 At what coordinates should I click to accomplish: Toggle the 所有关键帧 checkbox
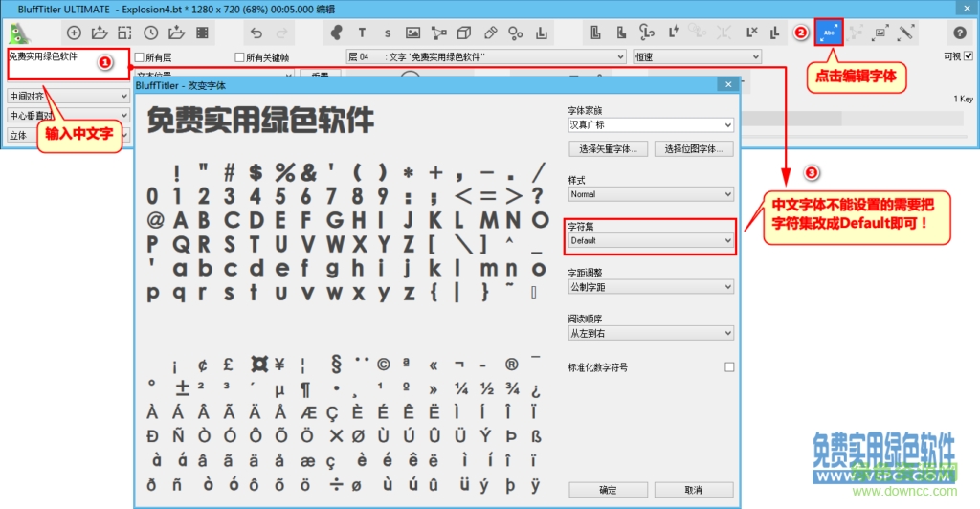click(239, 57)
